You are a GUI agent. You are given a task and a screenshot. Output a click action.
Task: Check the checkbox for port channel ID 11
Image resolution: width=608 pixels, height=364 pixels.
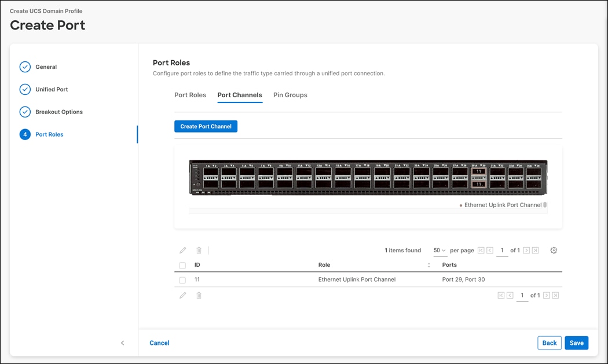coord(182,279)
